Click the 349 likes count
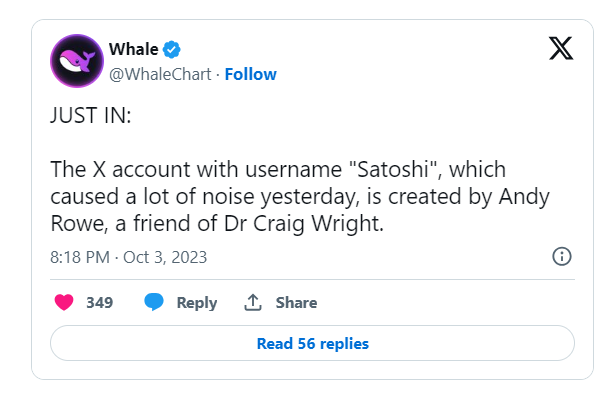 100,302
